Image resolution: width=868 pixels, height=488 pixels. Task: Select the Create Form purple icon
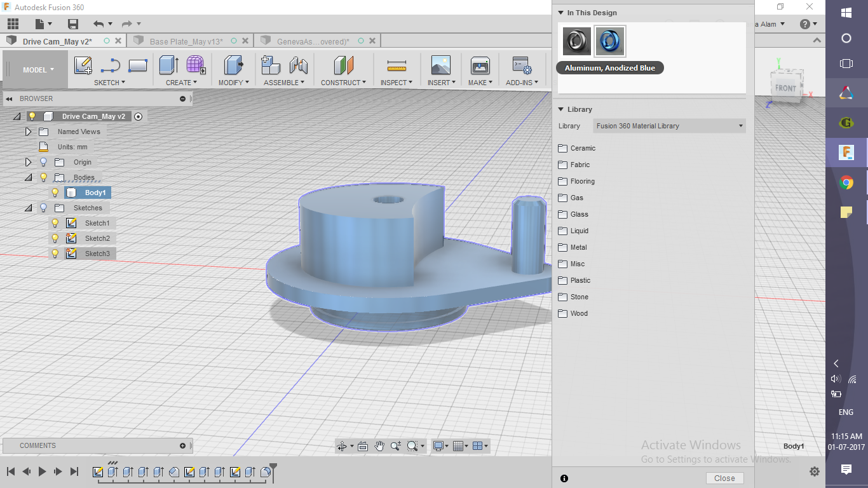pos(196,65)
